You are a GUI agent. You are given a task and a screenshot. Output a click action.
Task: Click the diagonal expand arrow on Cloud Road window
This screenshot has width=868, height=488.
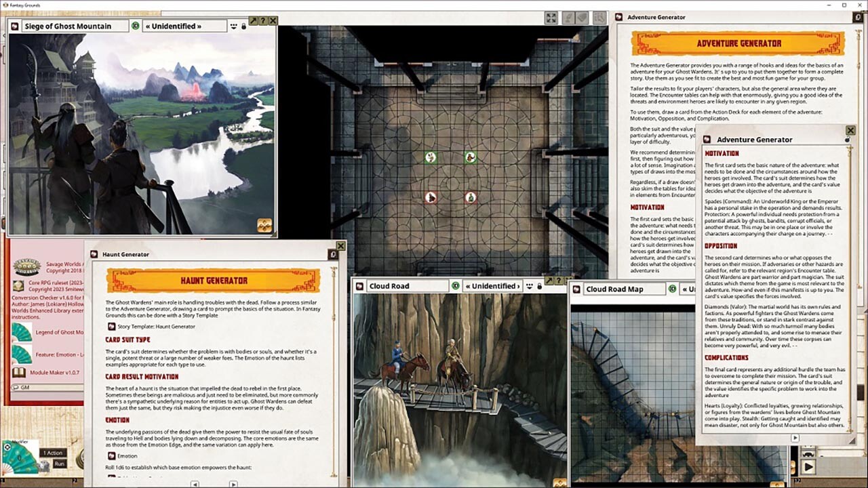tap(549, 279)
